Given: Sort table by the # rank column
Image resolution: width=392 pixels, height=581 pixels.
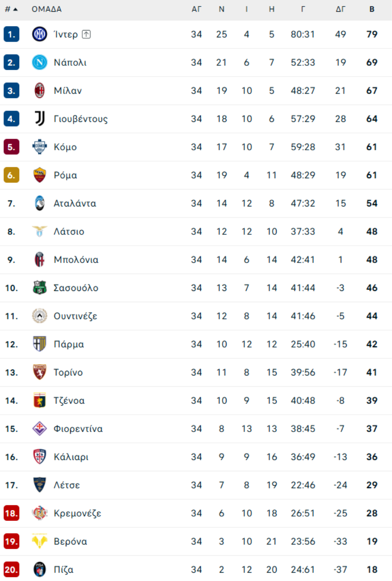Looking at the screenshot, I should click(11, 9).
